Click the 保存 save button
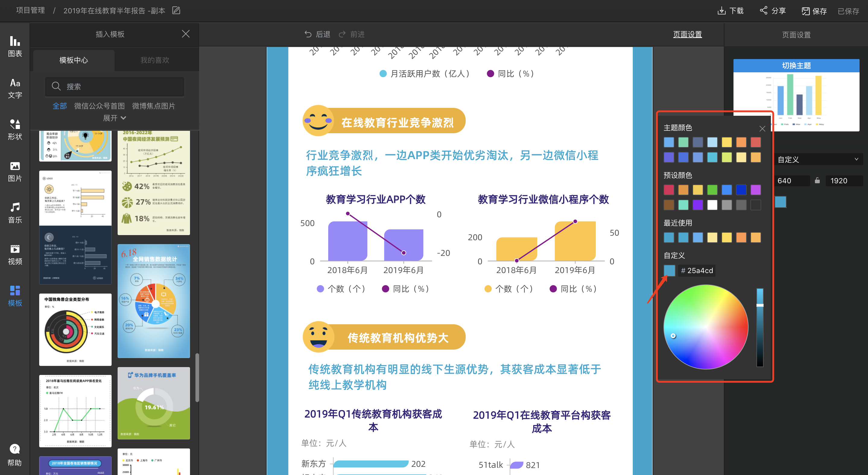The width and height of the screenshot is (868, 475). (x=814, y=11)
